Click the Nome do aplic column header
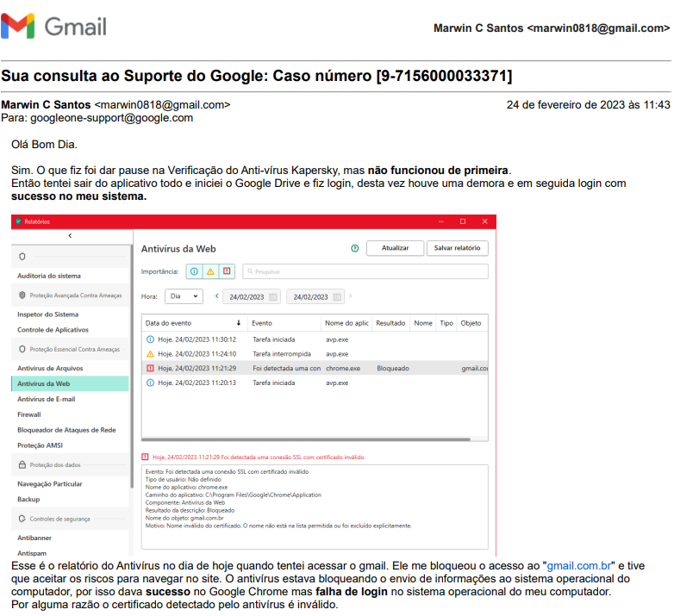 coord(346,323)
